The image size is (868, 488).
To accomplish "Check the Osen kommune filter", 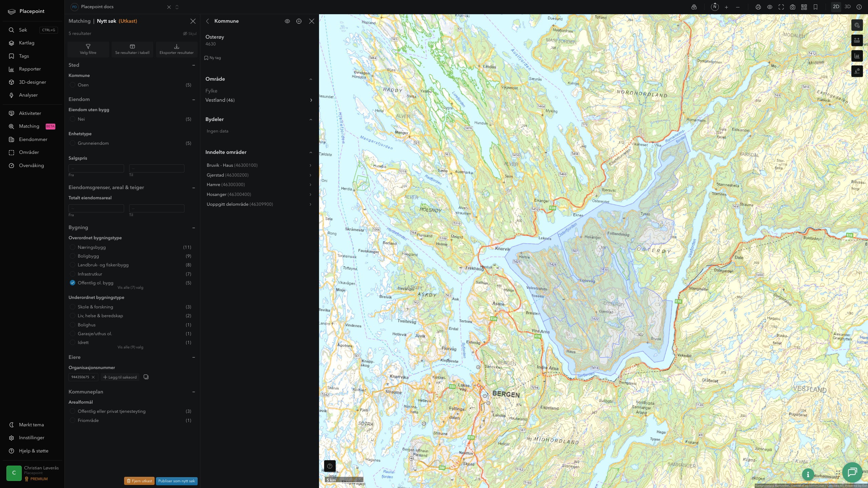I will 72,85.
